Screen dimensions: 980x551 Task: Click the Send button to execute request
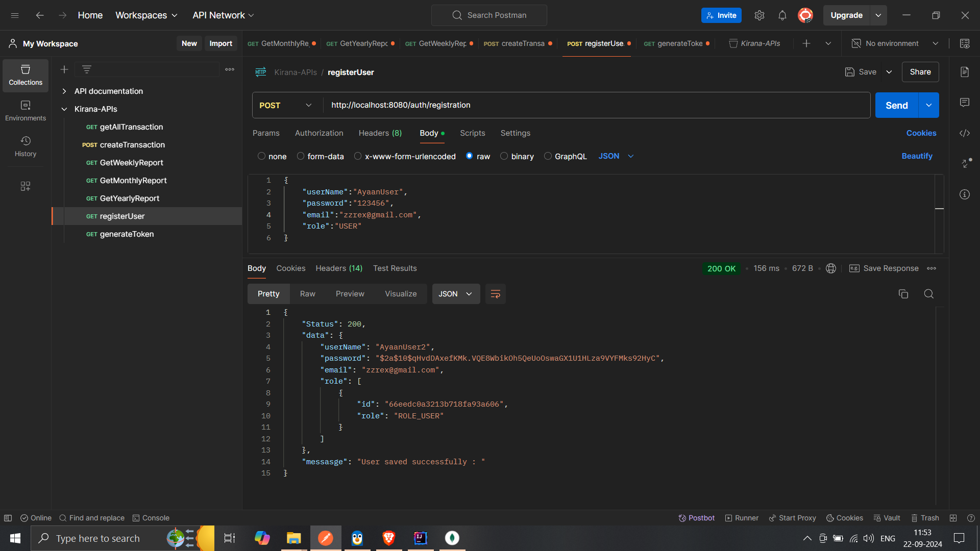pos(897,105)
